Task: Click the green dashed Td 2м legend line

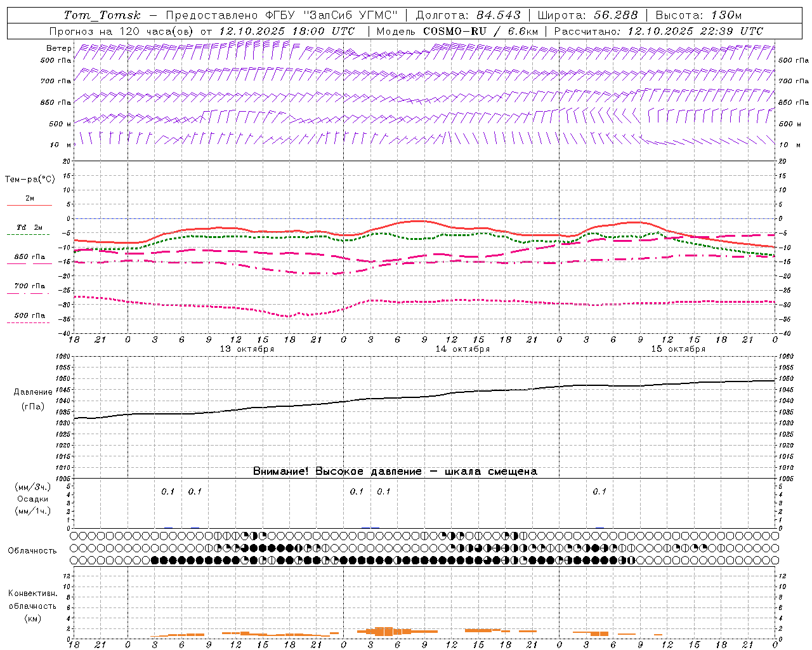Action: (29, 235)
